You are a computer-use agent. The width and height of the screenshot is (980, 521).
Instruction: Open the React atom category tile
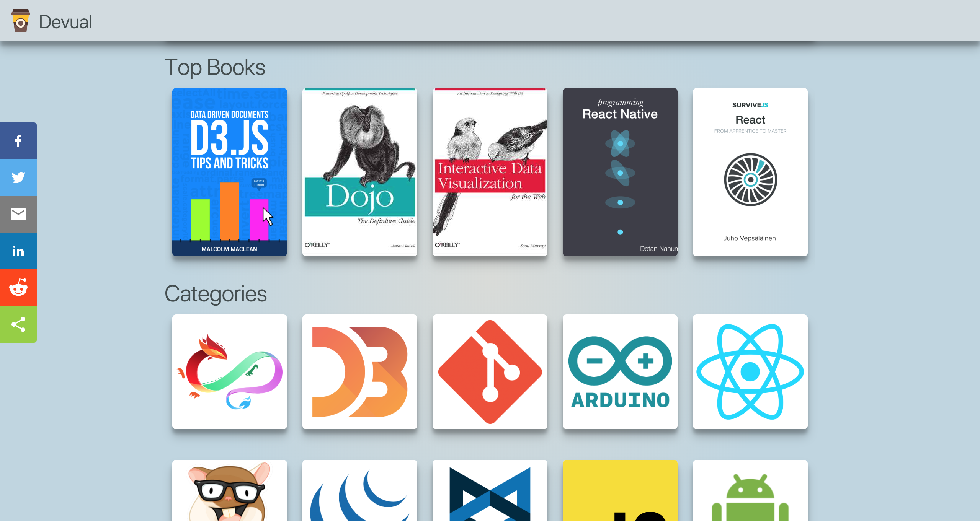(x=750, y=371)
